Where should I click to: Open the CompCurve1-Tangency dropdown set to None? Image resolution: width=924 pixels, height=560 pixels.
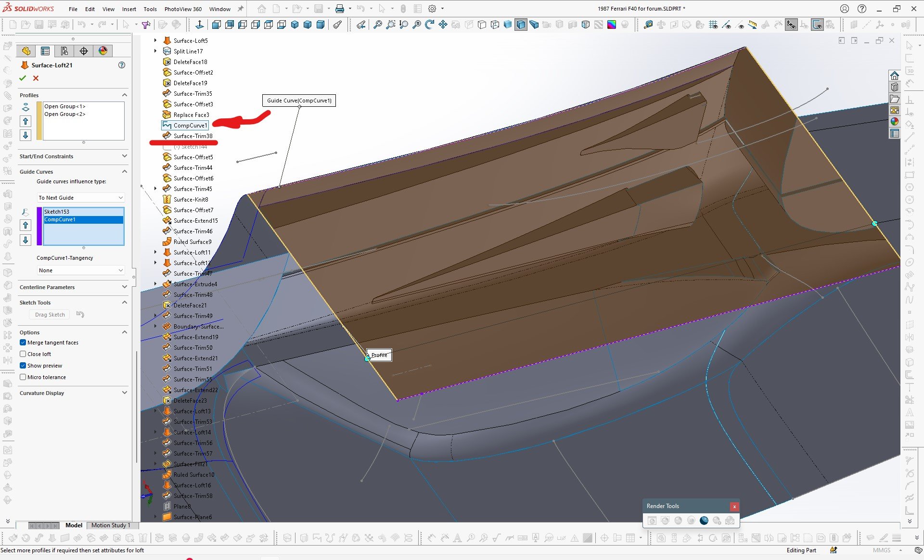81,270
